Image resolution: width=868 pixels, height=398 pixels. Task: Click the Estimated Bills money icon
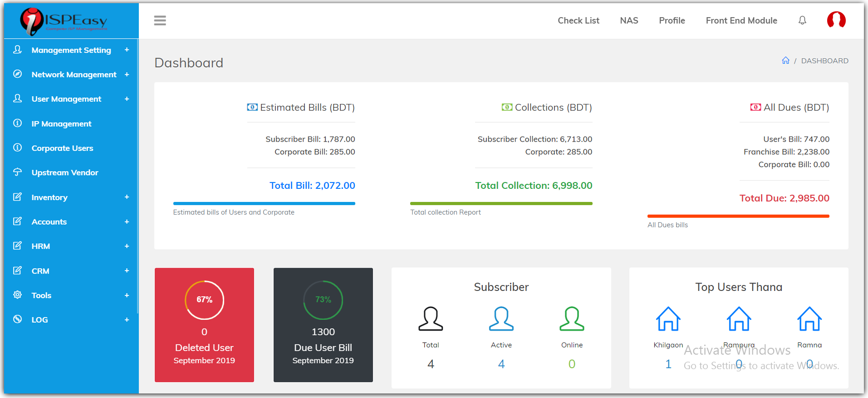point(252,107)
